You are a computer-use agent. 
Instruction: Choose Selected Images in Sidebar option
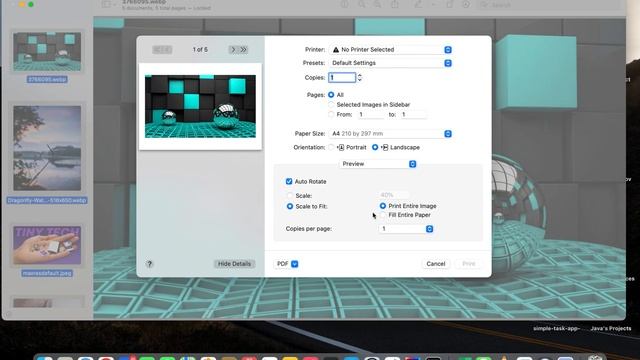pyautogui.click(x=331, y=104)
